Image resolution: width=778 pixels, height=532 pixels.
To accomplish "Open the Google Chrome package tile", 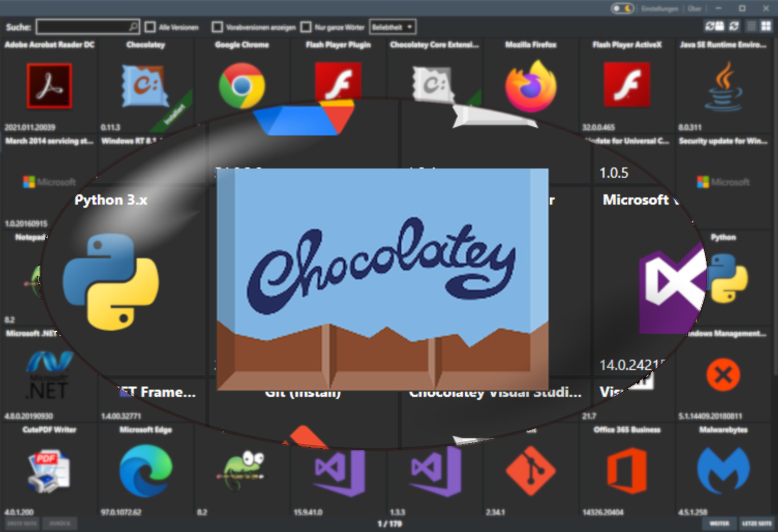I will [x=242, y=85].
